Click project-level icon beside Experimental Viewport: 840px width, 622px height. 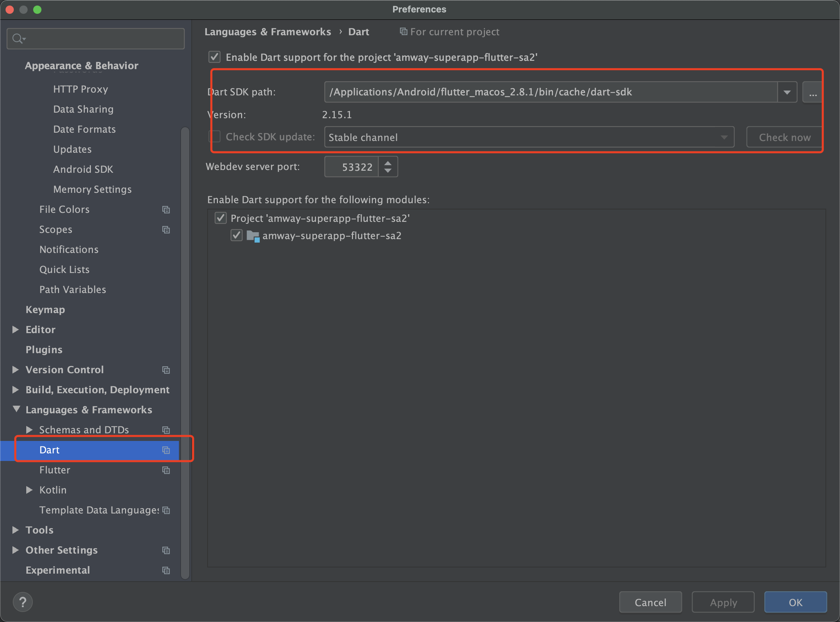pyautogui.click(x=166, y=571)
